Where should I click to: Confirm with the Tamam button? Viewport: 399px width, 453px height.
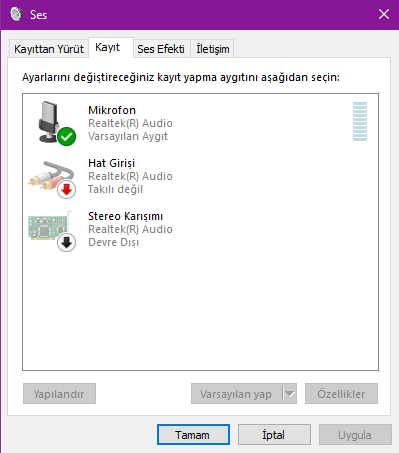pyautogui.click(x=193, y=435)
